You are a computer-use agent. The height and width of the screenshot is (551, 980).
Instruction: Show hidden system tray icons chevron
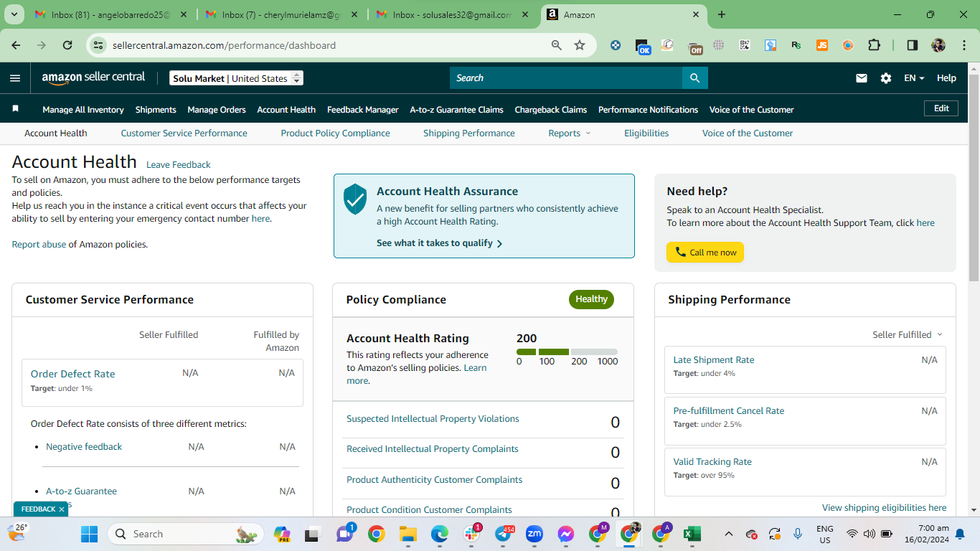729,534
